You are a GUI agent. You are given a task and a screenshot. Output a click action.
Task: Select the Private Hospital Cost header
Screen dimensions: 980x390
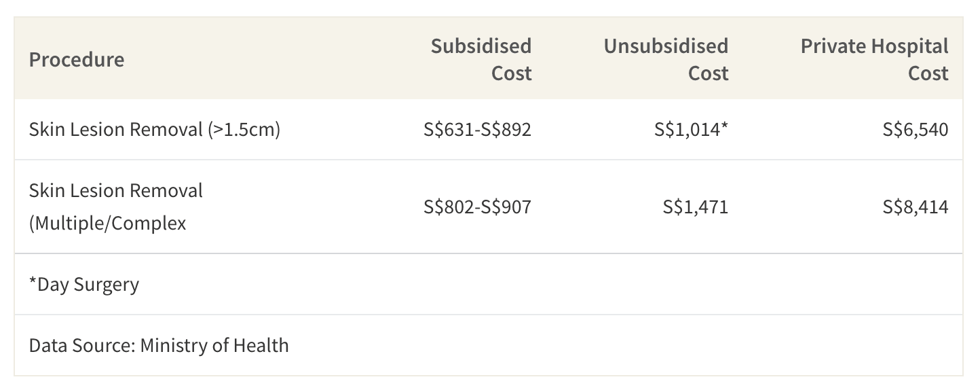coord(875,60)
